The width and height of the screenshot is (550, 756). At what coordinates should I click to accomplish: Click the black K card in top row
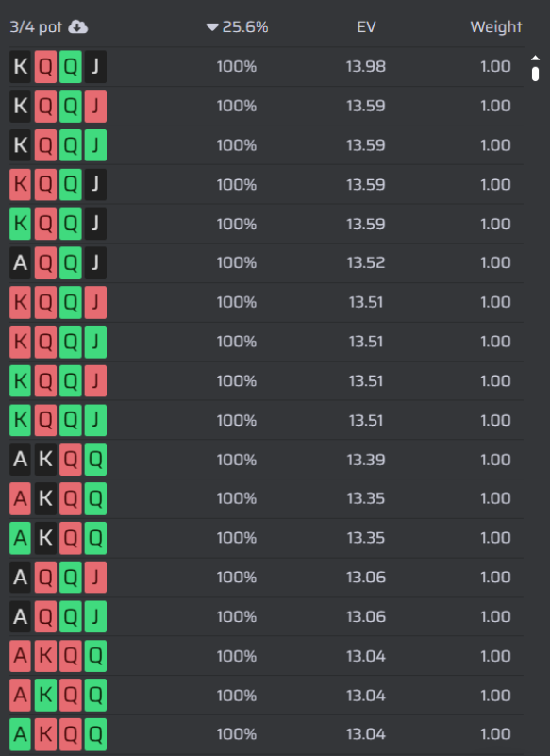point(20,66)
